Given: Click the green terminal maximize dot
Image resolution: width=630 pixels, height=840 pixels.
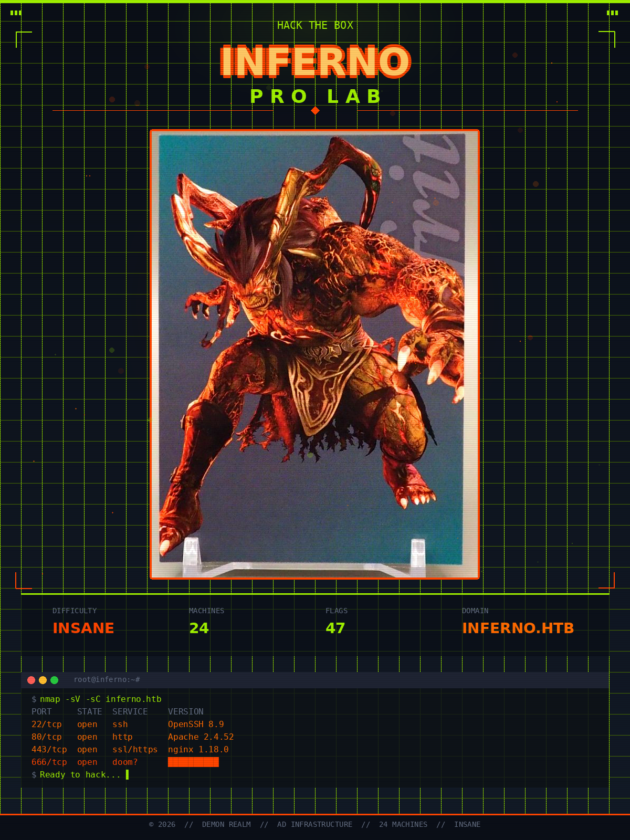Looking at the screenshot, I should pos(55,680).
